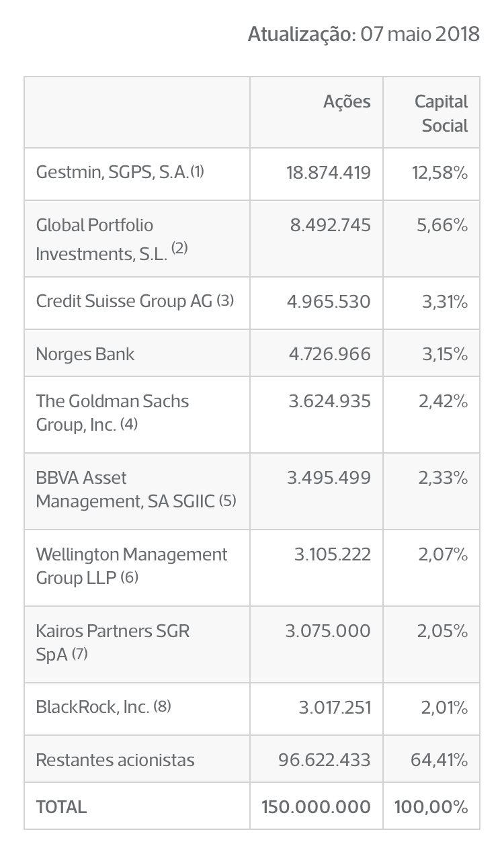Click the 5,66% capital percentage cell
This screenshot has width=504, height=842.
442,225
